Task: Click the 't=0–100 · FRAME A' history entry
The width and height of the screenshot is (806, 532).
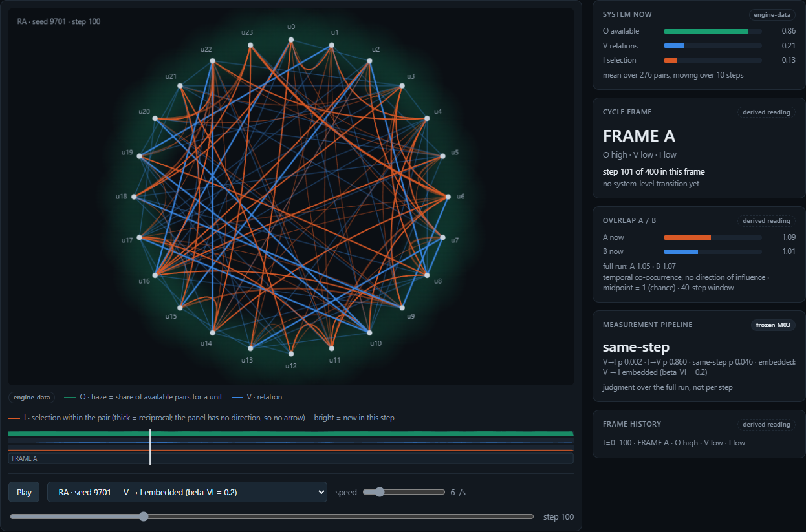Action: pos(674,443)
